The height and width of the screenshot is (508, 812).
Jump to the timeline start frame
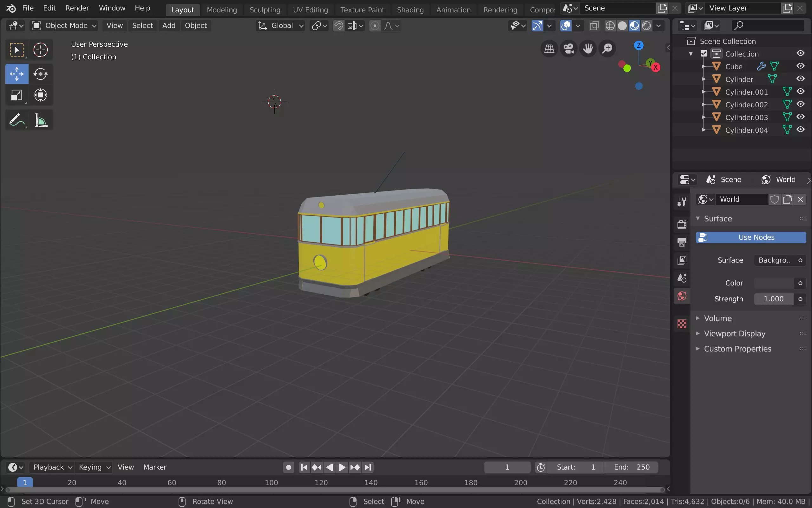pyautogui.click(x=304, y=467)
